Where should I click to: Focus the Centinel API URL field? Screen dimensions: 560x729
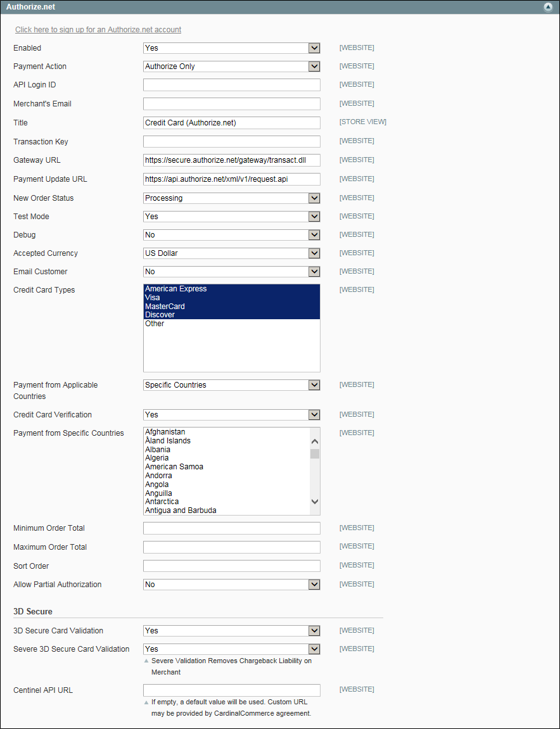click(x=232, y=690)
